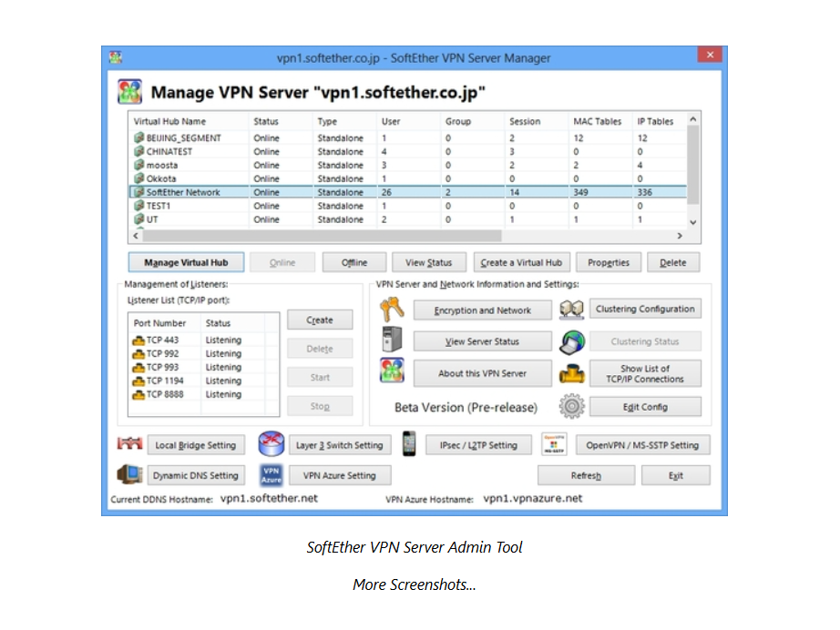
Task: Open the More Screenshots link
Action: pyautogui.click(x=415, y=584)
